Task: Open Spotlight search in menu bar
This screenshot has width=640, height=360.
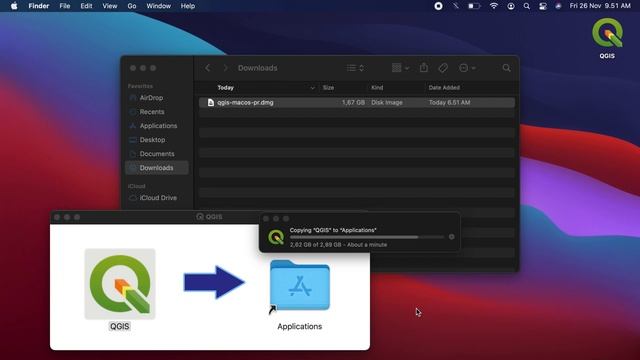Action: [527, 6]
